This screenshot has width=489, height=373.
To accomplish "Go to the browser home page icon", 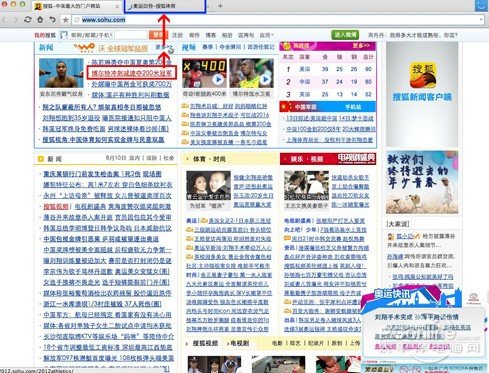I will (40, 20).
